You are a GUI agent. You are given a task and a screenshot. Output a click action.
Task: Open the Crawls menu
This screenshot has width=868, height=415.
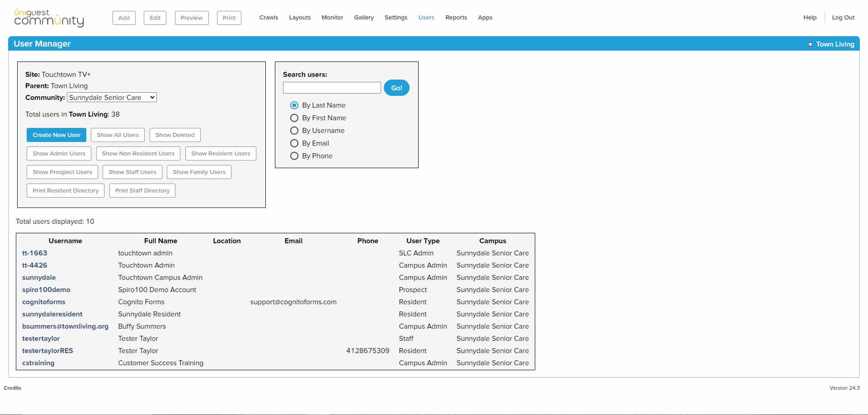click(x=269, y=18)
